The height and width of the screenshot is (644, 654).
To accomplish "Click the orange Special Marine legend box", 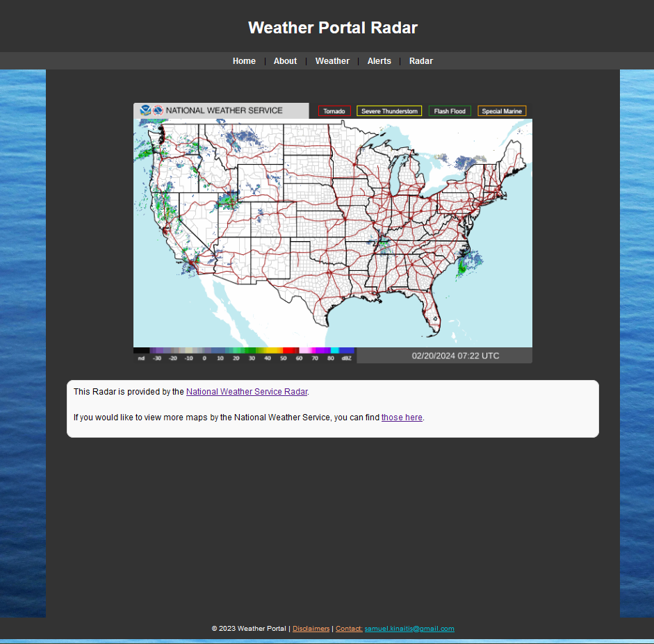I will 502,111.
